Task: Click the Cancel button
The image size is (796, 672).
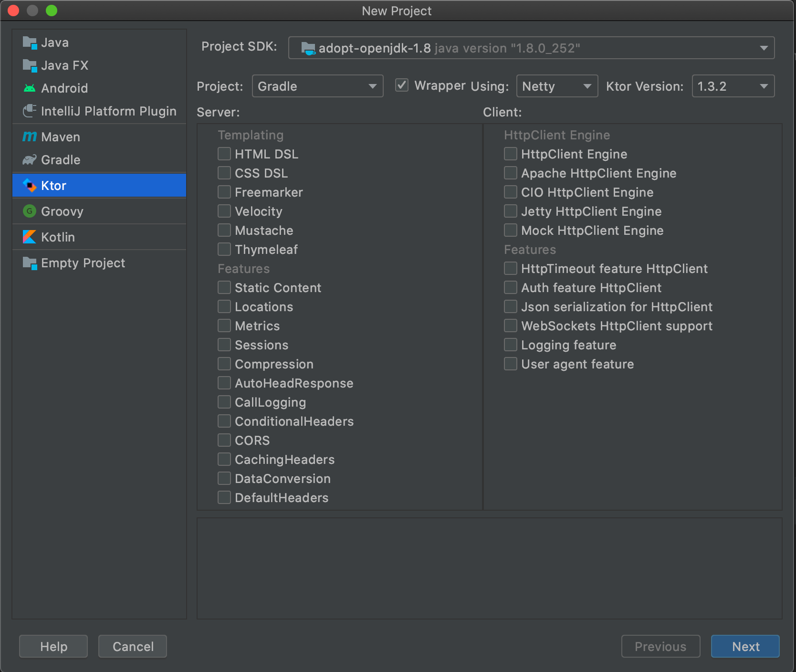Action: (x=133, y=646)
